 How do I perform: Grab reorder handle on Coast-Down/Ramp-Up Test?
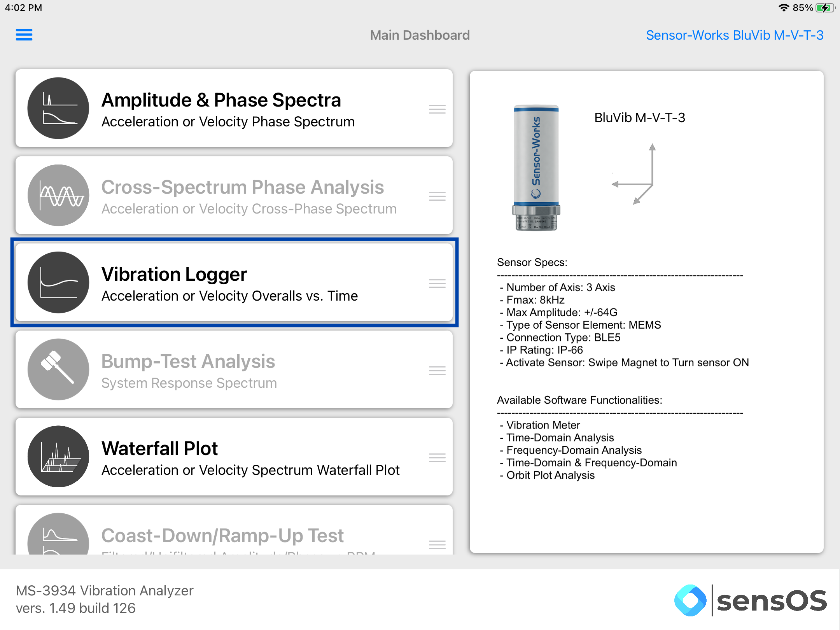tap(437, 545)
